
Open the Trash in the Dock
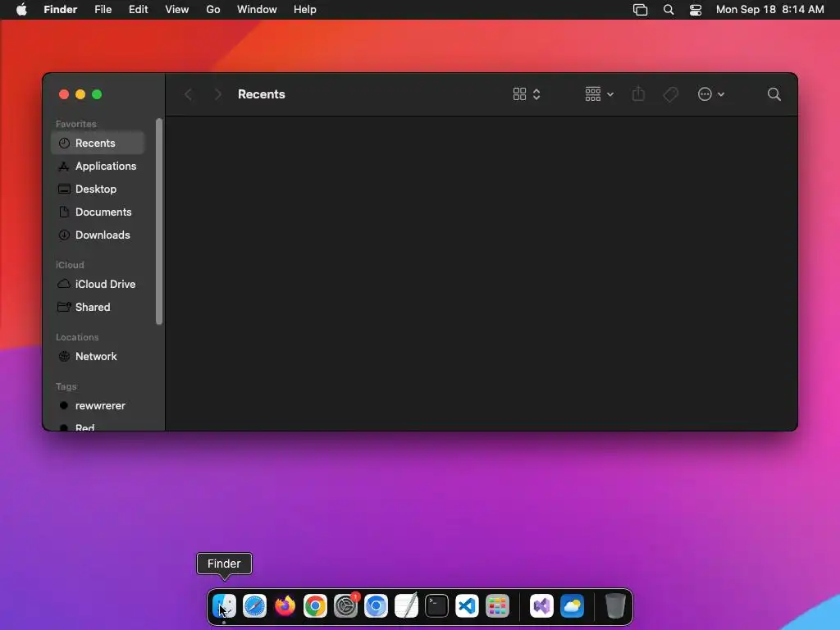615,606
